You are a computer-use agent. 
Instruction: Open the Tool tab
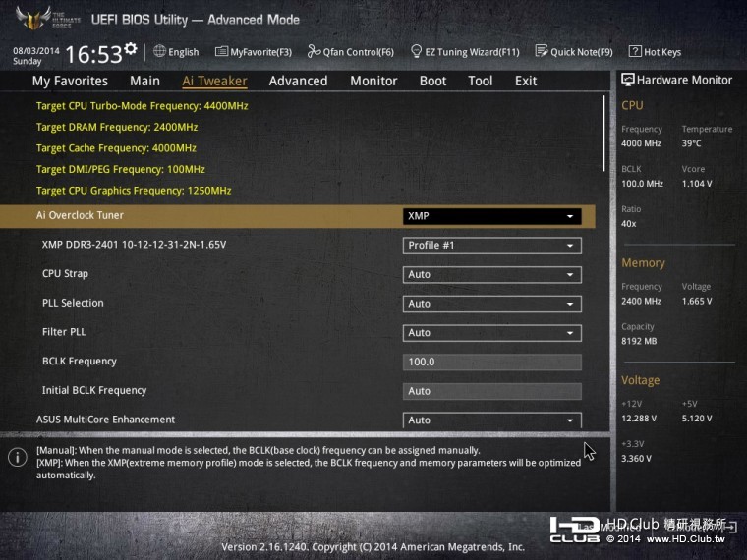click(481, 81)
